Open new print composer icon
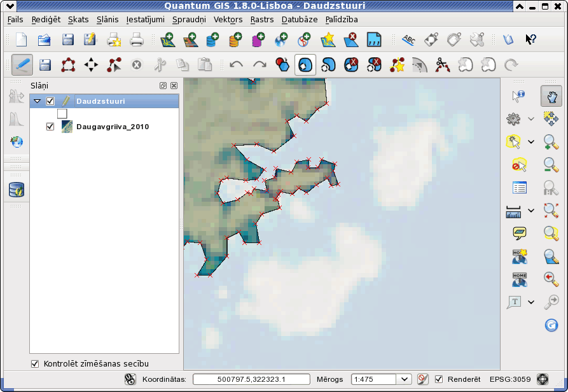 click(114, 39)
